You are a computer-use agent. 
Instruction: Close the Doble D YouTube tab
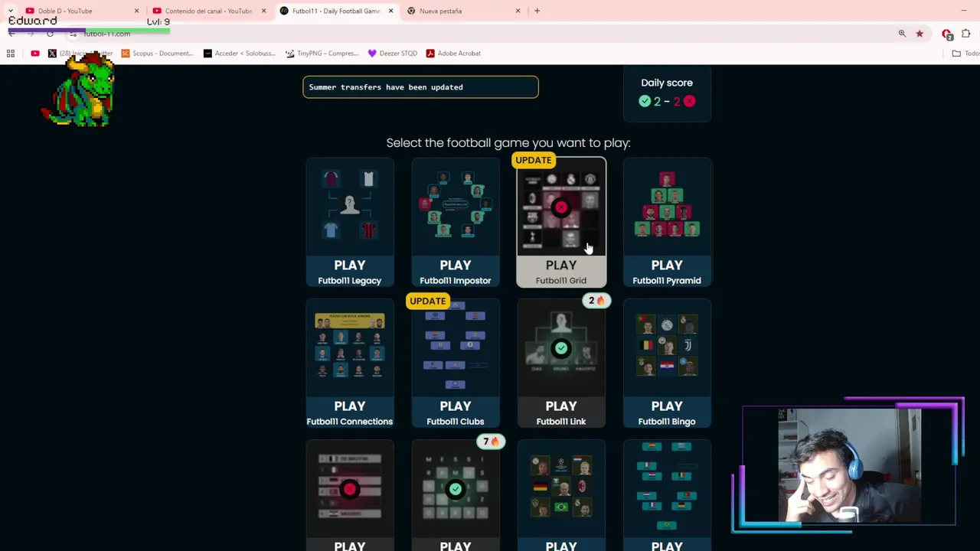click(136, 11)
